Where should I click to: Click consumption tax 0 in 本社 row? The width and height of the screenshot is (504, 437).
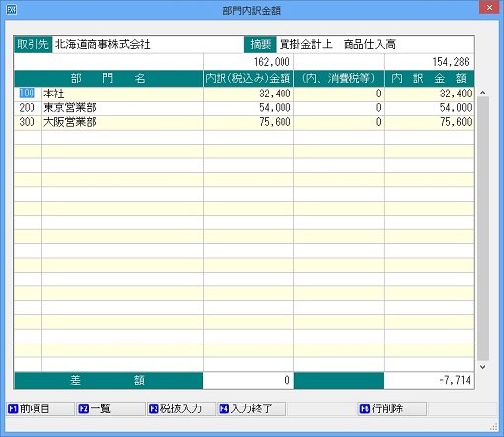(x=339, y=94)
